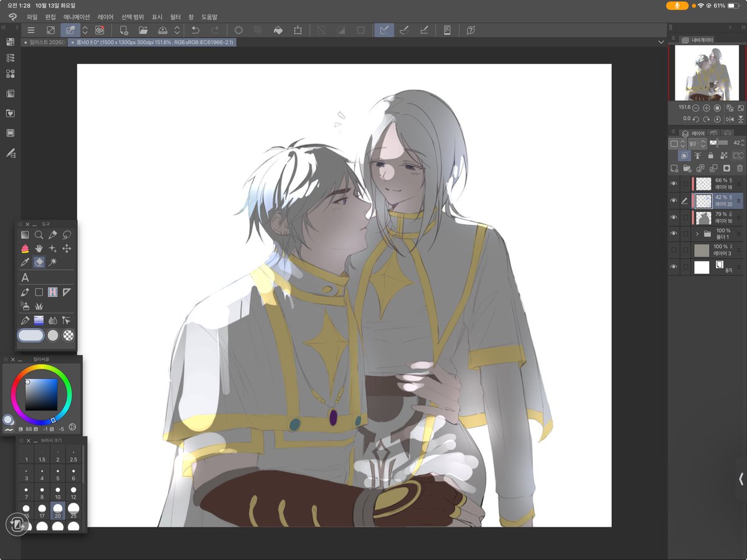This screenshot has height=560, width=747.
Task: Click the Fill bucket icon in command bar
Action: click(x=278, y=30)
